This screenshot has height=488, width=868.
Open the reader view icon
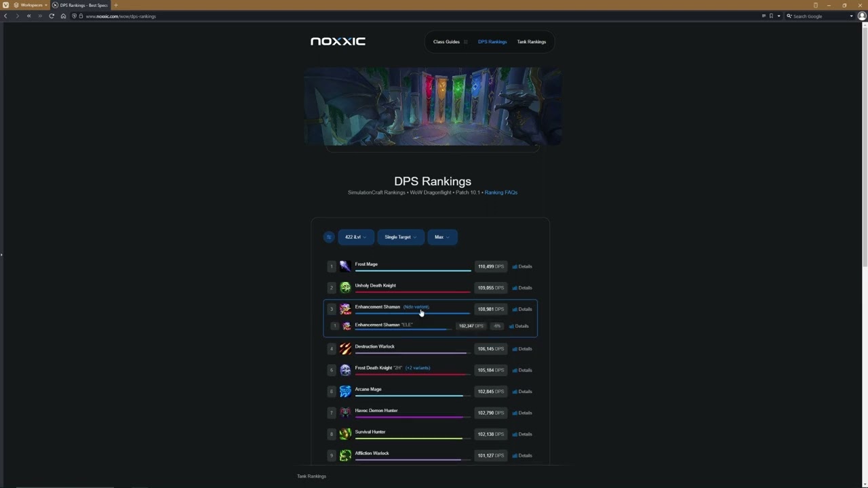(764, 16)
